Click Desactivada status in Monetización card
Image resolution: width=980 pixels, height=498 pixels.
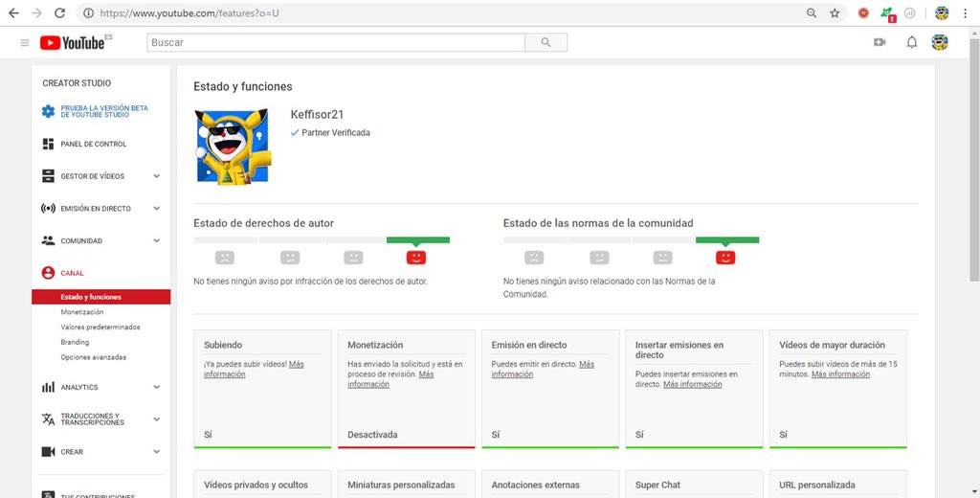coord(372,434)
